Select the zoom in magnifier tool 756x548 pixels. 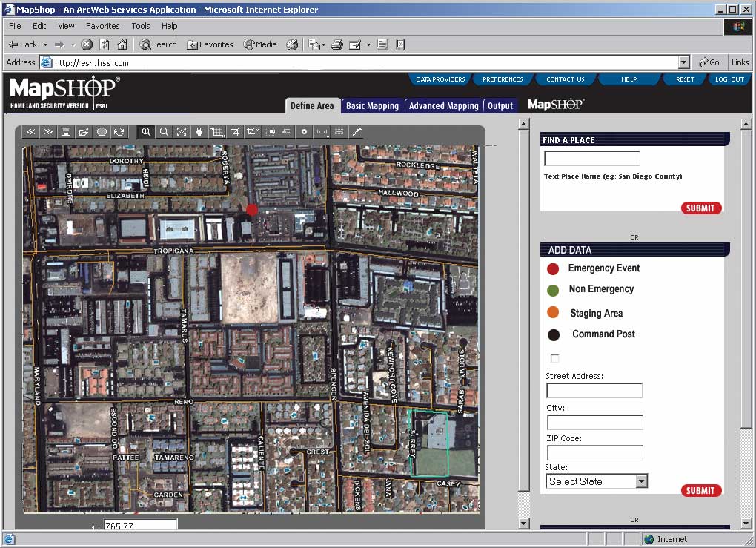[x=146, y=132]
